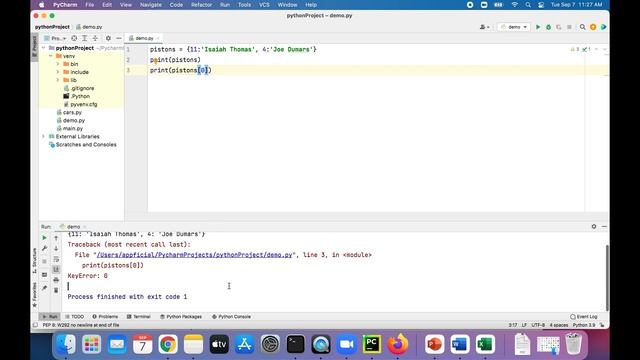Hide the Run tool window

tap(604, 227)
